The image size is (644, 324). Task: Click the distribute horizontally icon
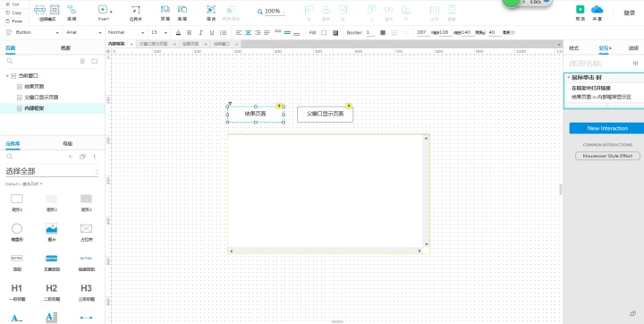click(434, 10)
